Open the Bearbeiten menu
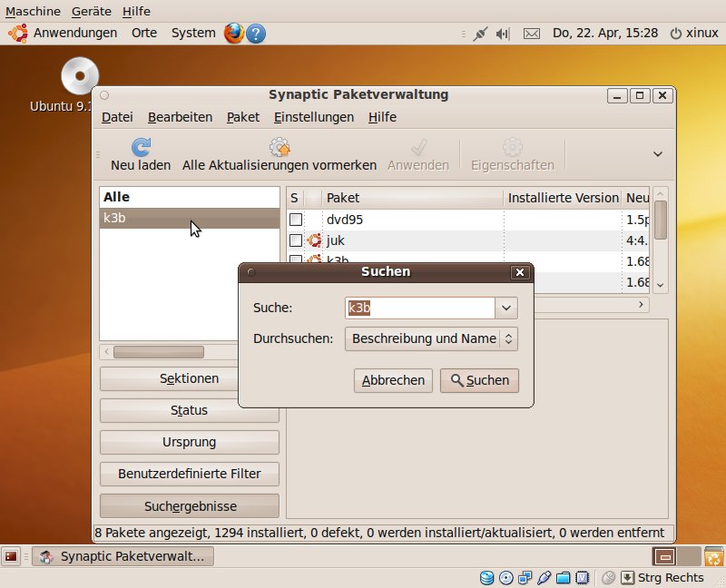The image size is (726, 588). 180,117
